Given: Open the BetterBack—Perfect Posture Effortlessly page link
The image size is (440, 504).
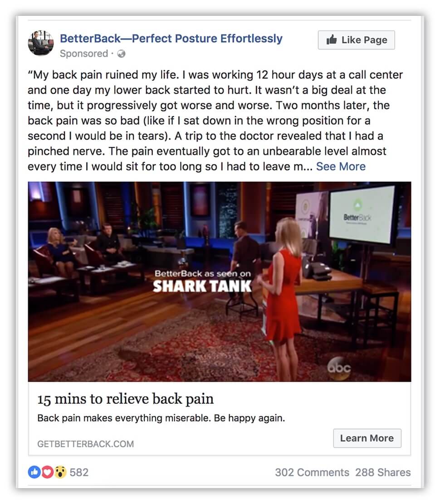Looking at the screenshot, I should pyautogui.click(x=171, y=39).
